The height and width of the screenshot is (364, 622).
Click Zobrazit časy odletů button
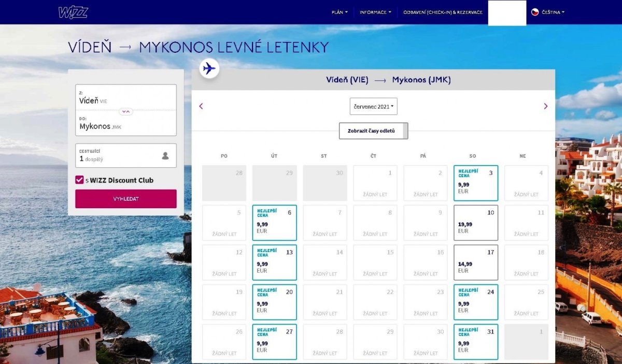coord(373,131)
